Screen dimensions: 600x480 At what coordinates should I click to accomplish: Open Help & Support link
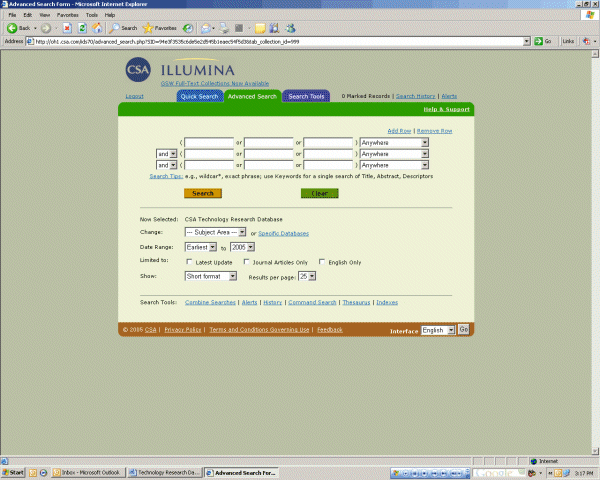pyautogui.click(x=446, y=109)
